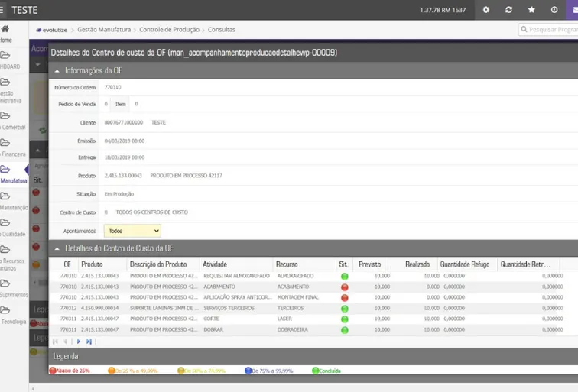Click green status icon of CORTE row

344,319
